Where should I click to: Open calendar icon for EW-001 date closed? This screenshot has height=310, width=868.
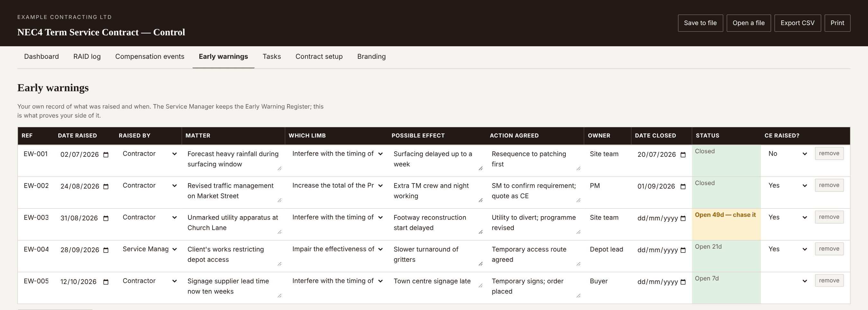pyautogui.click(x=683, y=155)
